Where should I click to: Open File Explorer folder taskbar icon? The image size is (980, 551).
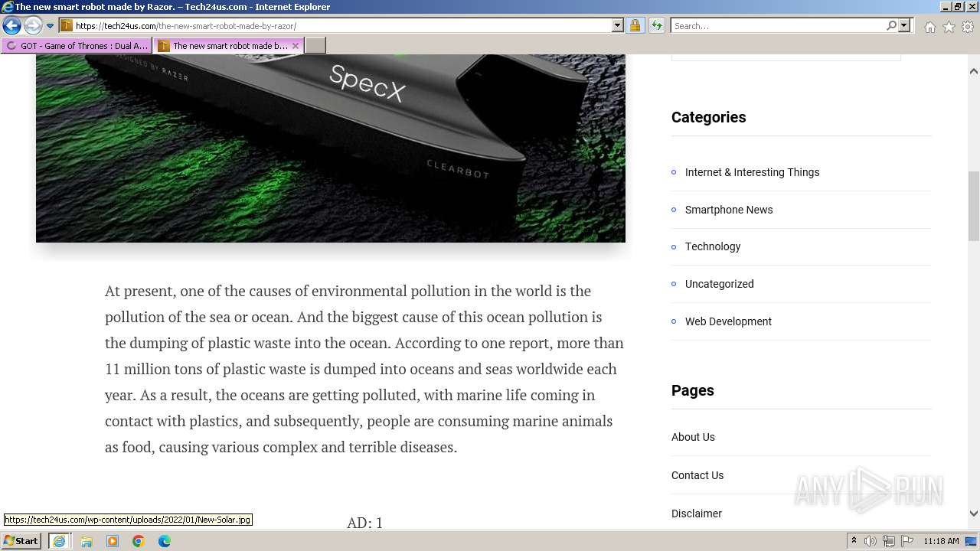click(x=87, y=541)
